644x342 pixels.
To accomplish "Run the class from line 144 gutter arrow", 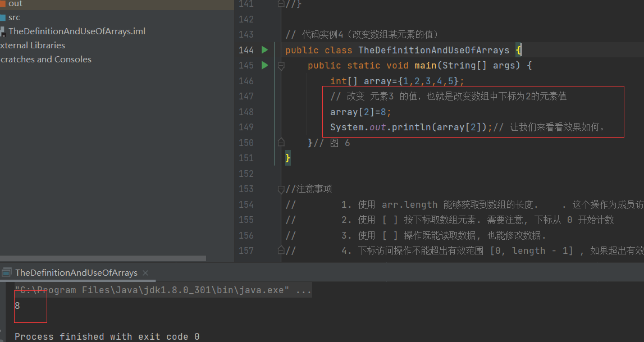I will click(x=265, y=49).
